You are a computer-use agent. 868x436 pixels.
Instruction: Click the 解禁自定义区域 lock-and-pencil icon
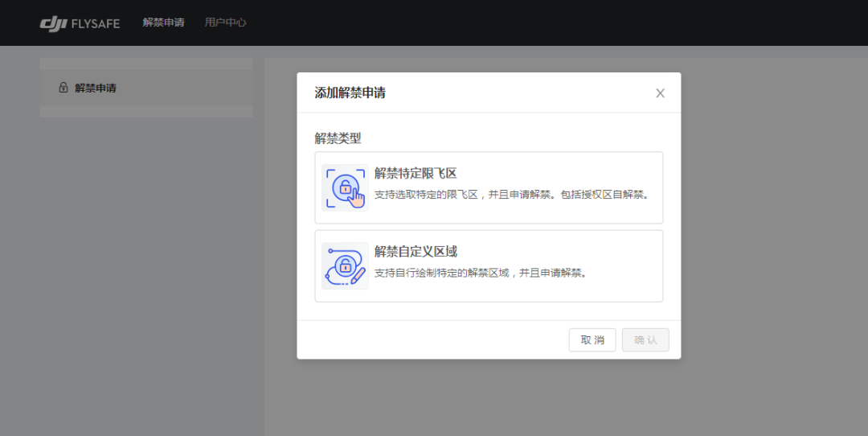click(x=345, y=266)
